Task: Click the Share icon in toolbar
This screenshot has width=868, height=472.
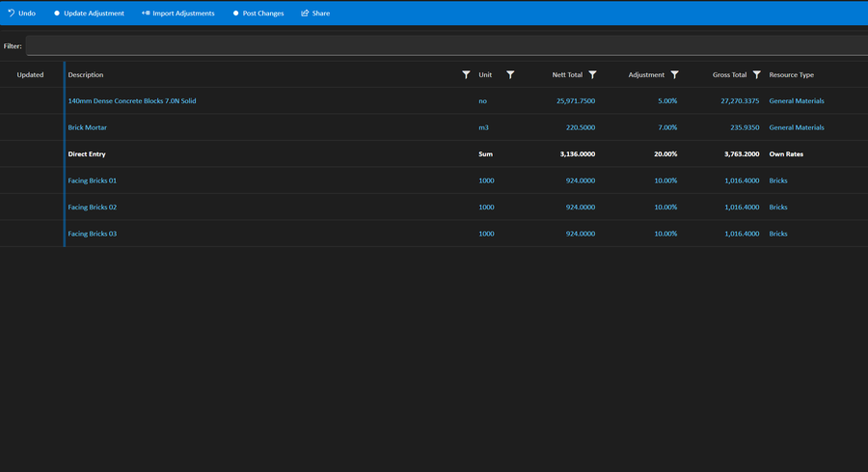Action: point(305,13)
